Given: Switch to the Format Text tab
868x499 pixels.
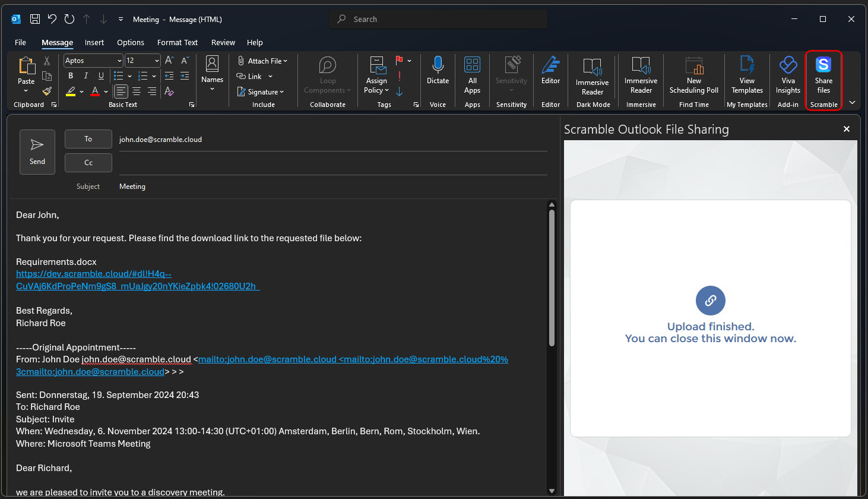Looking at the screenshot, I should coord(178,43).
